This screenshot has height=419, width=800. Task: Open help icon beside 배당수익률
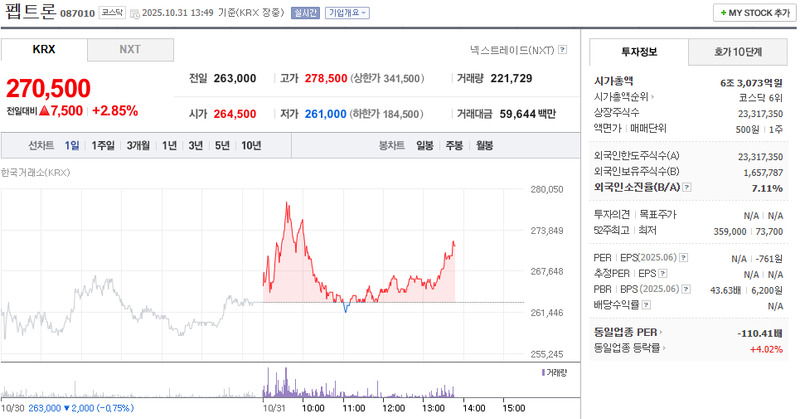(x=646, y=305)
